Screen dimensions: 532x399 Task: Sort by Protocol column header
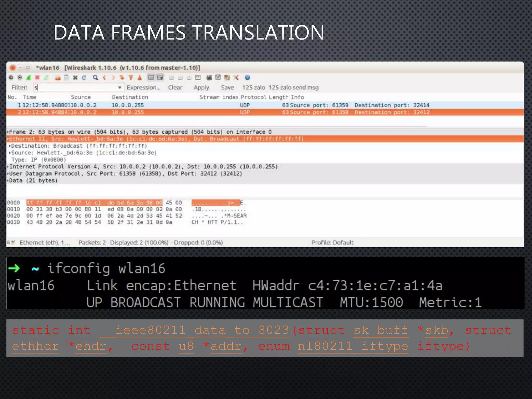pyautogui.click(x=253, y=97)
